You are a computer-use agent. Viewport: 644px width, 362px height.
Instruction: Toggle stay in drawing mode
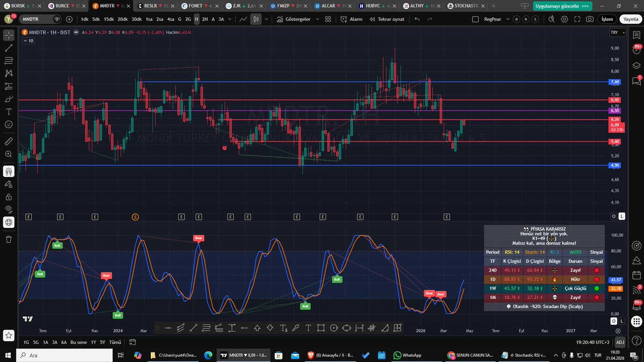click(x=9, y=184)
